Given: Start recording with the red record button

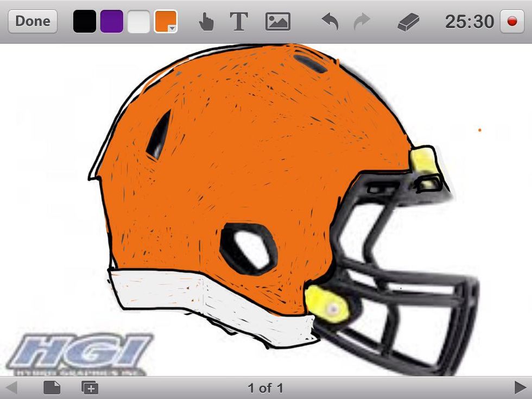Looking at the screenshot, I should (x=512, y=22).
